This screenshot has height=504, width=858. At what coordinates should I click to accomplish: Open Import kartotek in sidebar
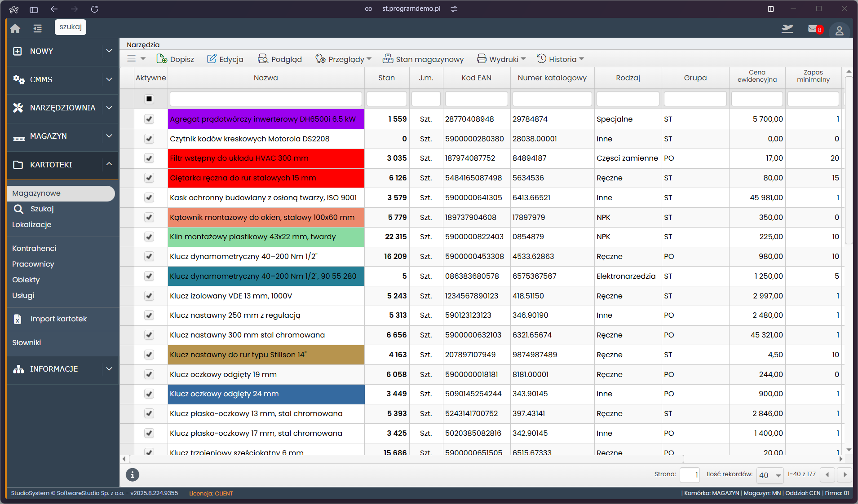[x=58, y=319]
